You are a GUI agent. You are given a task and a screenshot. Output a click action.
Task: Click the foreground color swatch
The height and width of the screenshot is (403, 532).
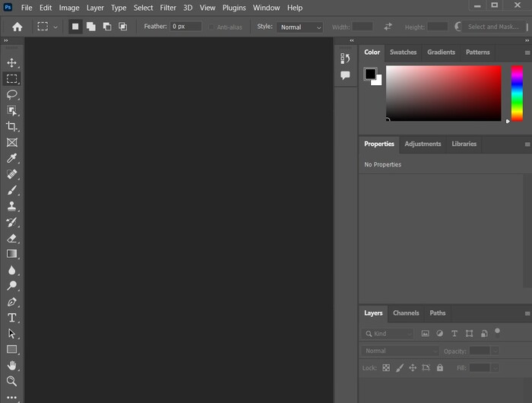[x=370, y=74]
